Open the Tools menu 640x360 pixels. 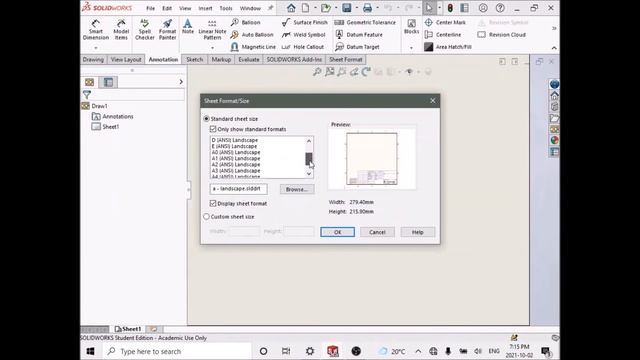(226, 8)
